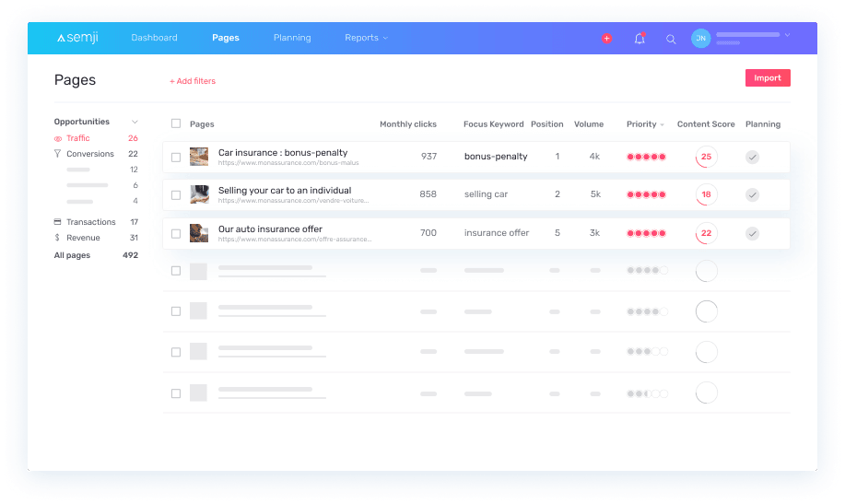Screen dimensions: 845x504
Task: Click priority dots for Selling your car row
Action: click(646, 194)
